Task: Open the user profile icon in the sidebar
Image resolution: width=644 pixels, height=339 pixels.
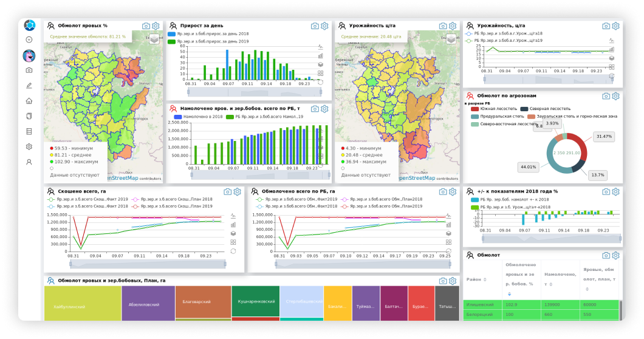Action: (x=29, y=162)
